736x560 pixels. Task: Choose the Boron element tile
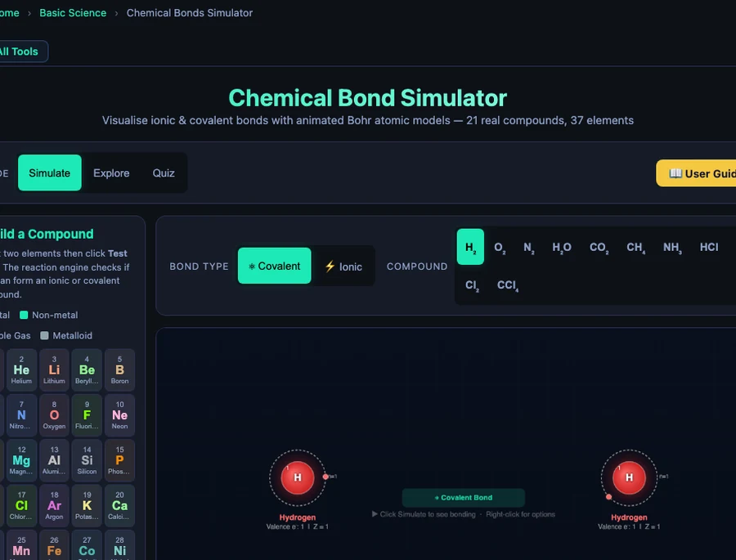pos(119,370)
